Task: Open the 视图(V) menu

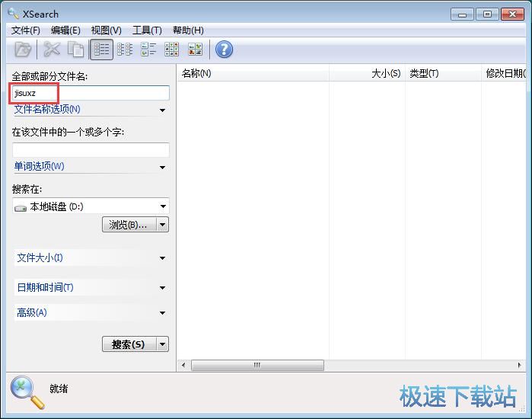Action: [x=107, y=30]
